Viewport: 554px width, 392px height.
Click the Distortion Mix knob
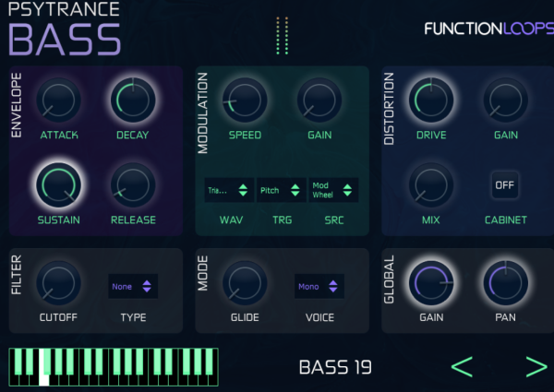coord(430,184)
